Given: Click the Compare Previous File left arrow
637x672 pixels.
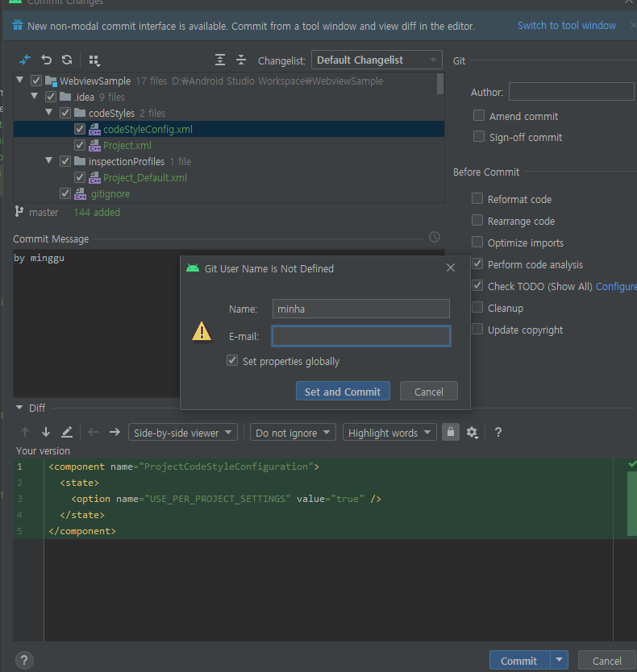Looking at the screenshot, I should (x=93, y=432).
